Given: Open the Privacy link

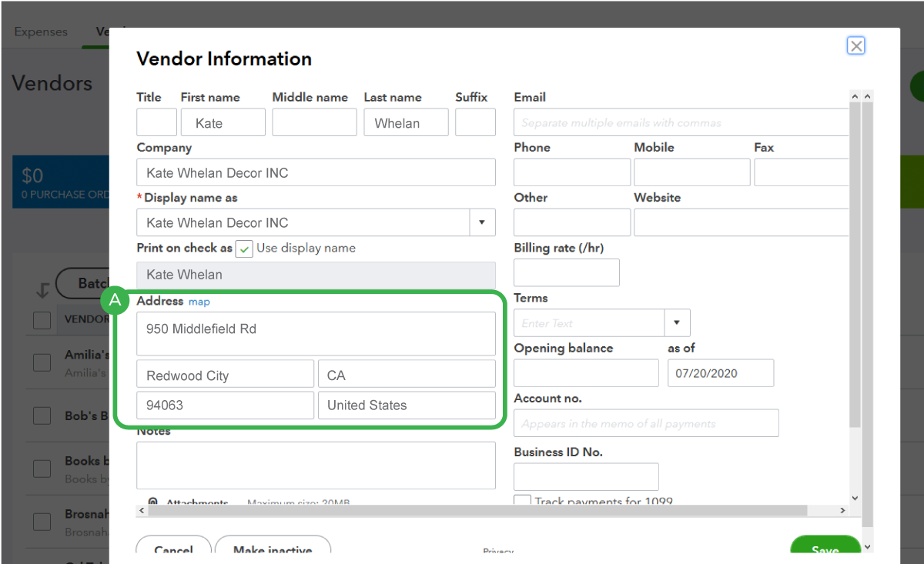Looking at the screenshot, I should 498,551.
